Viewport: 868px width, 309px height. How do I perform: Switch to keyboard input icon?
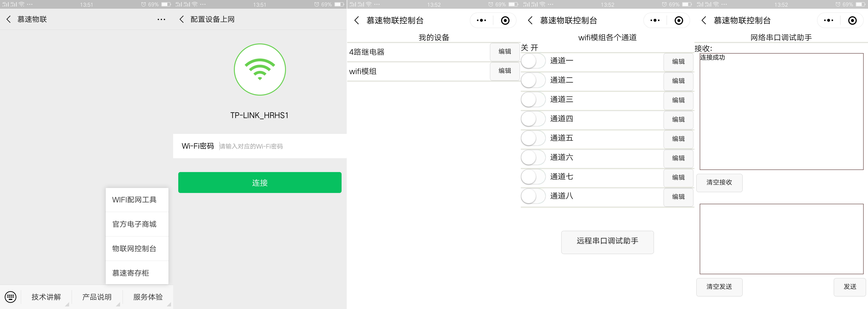tap(10, 297)
